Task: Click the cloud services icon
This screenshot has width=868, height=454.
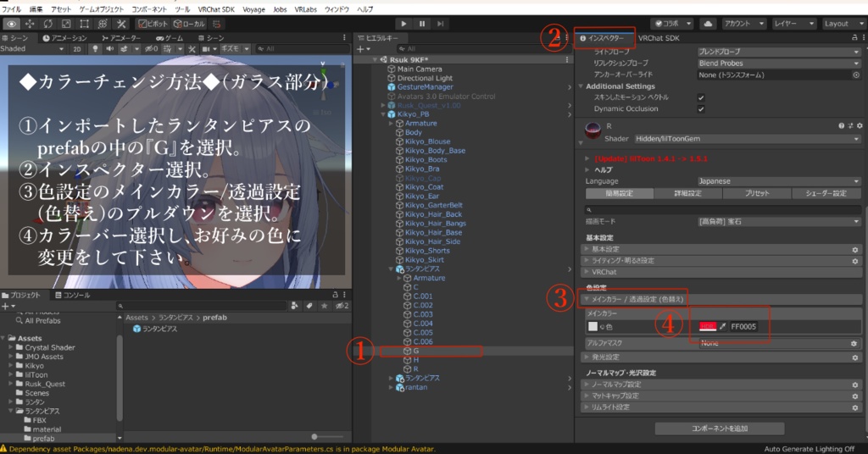Action: 708,24
